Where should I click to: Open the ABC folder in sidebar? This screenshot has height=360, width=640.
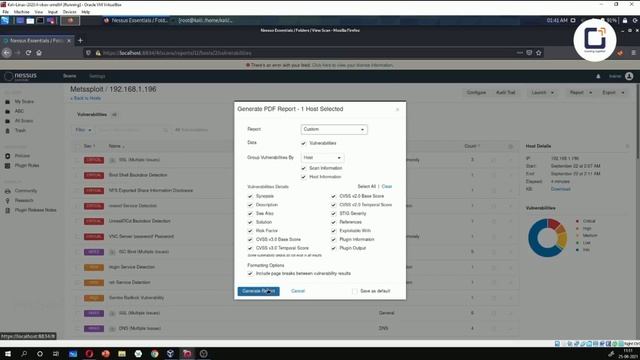click(x=19, y=111)
